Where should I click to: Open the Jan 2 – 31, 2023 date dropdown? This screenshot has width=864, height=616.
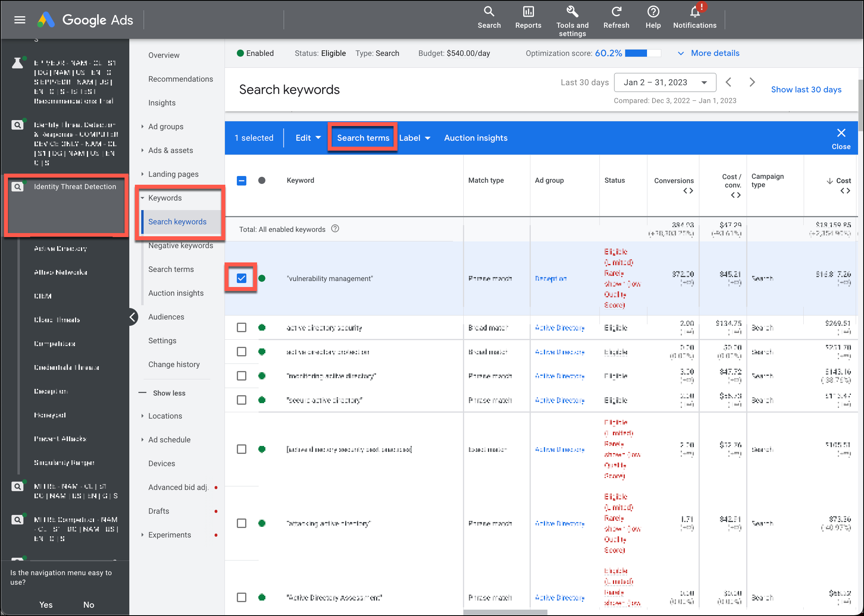coord(665,82)
